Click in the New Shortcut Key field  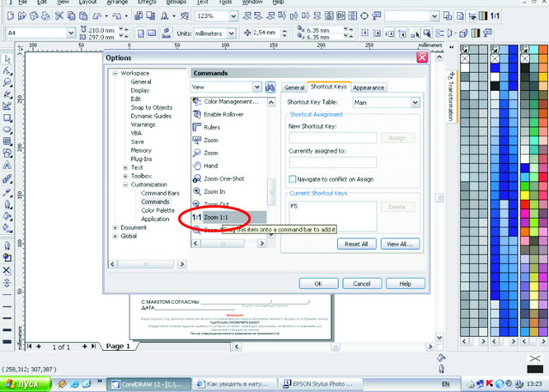333,138
